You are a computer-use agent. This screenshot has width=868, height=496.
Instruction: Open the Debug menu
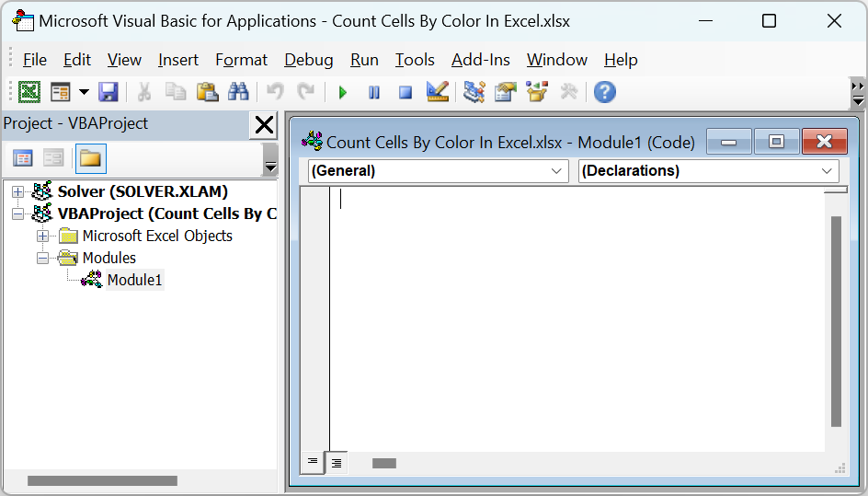point(309,60)
